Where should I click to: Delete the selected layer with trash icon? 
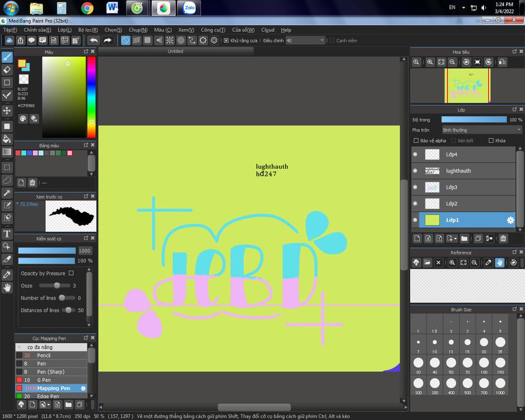[503, 238]
